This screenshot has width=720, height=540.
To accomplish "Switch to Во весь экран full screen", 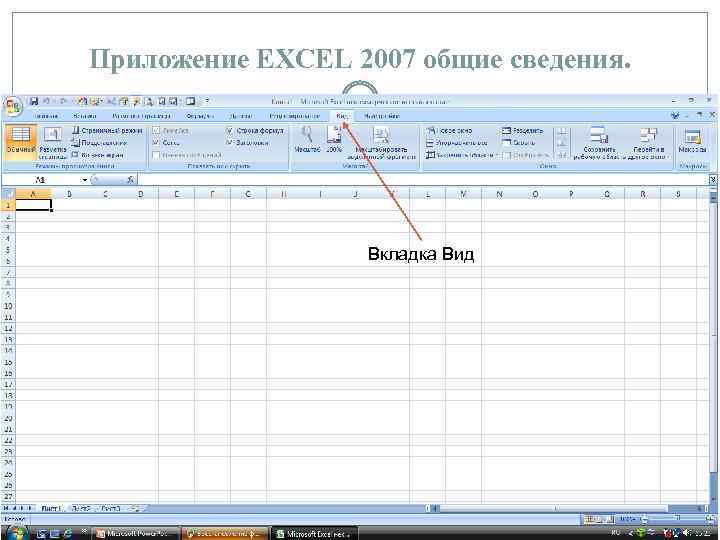I will pyautogui.click(x=97, y=155).
